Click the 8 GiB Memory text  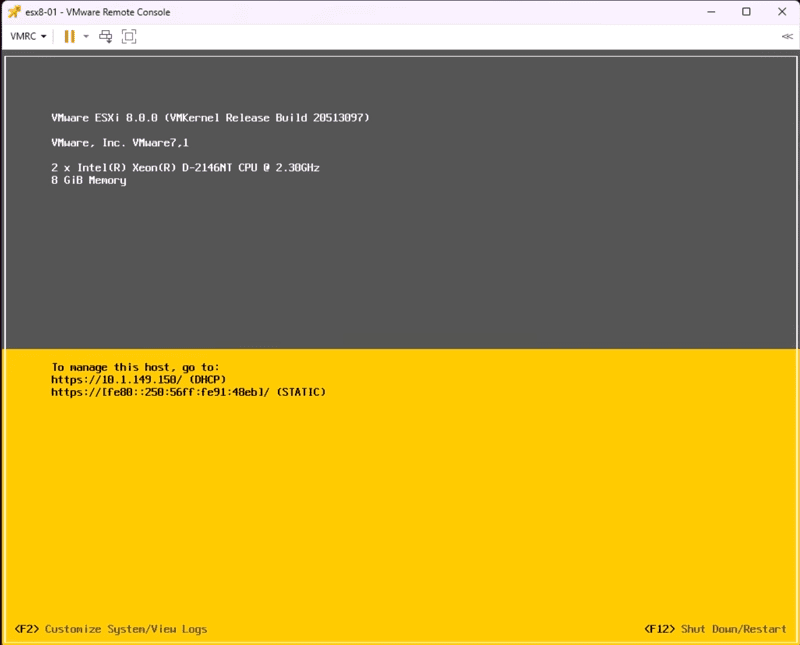(x=89, y=181)
